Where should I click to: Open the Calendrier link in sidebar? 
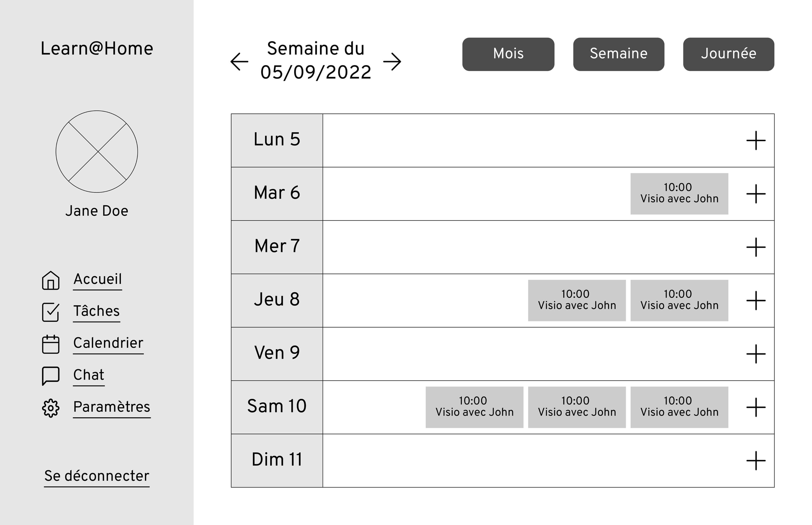[x=108, y=343]
